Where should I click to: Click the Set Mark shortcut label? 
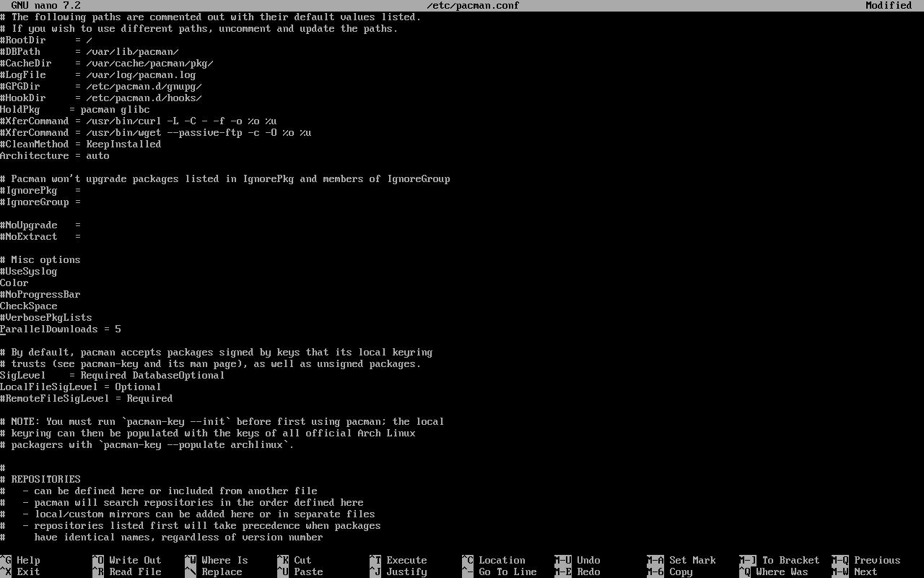(692, 560)
